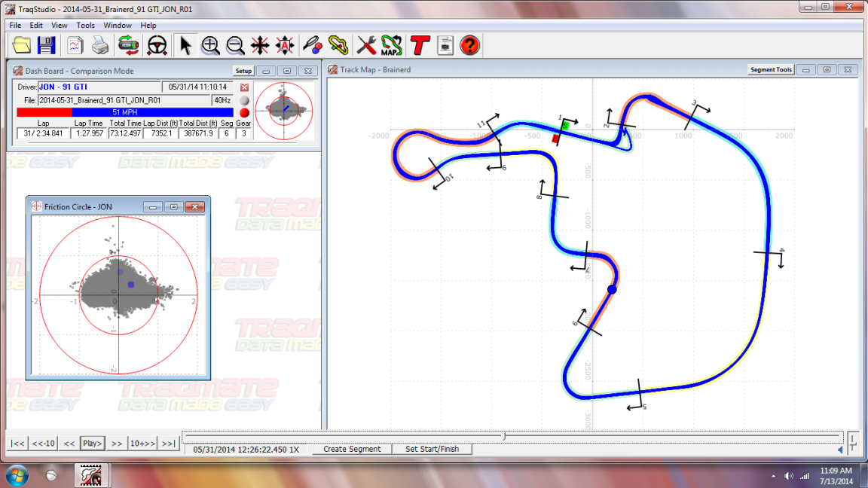The width and height of the screenshot is (868, 488).
Task: Click the TraqStudio taskbar icon
Action: pos(91,475)
